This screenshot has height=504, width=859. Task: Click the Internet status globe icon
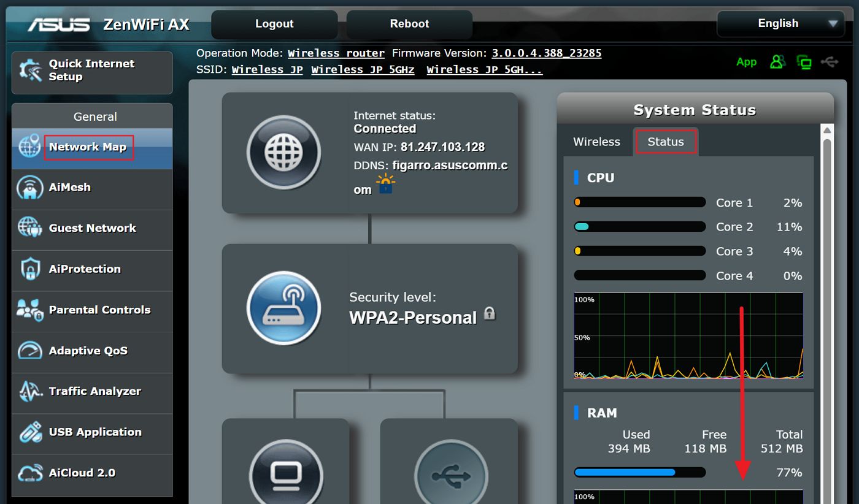(x=284, y=152)
